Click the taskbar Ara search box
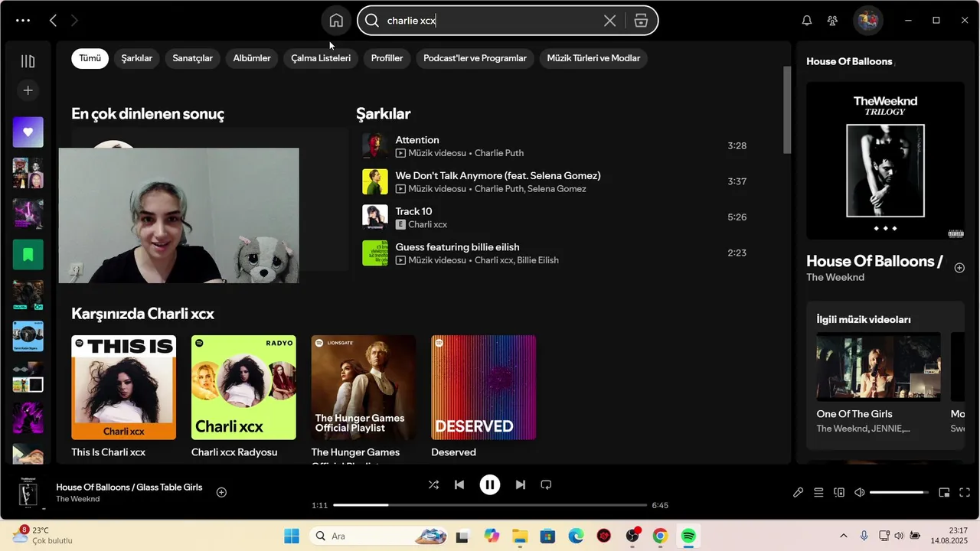 point(380,536)
